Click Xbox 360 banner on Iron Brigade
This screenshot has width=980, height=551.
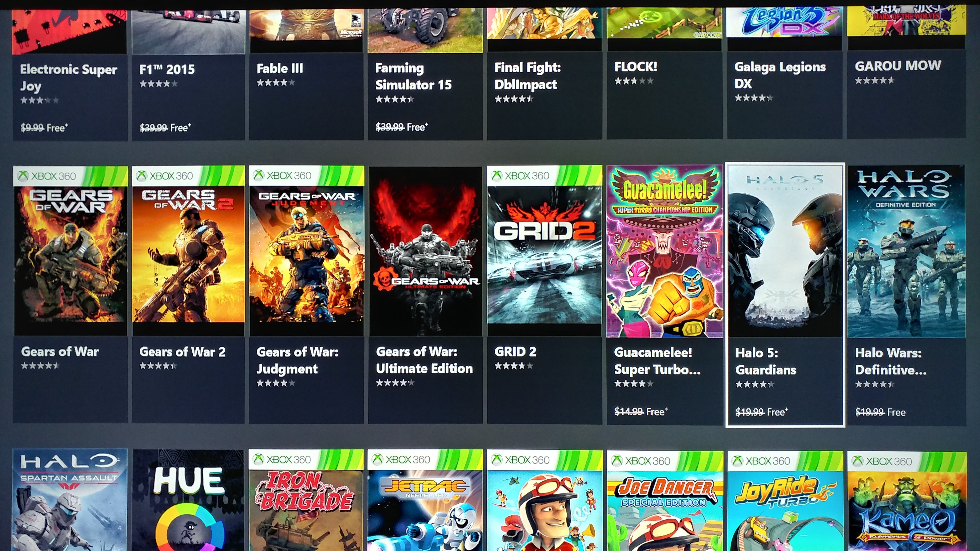(306, 460)
